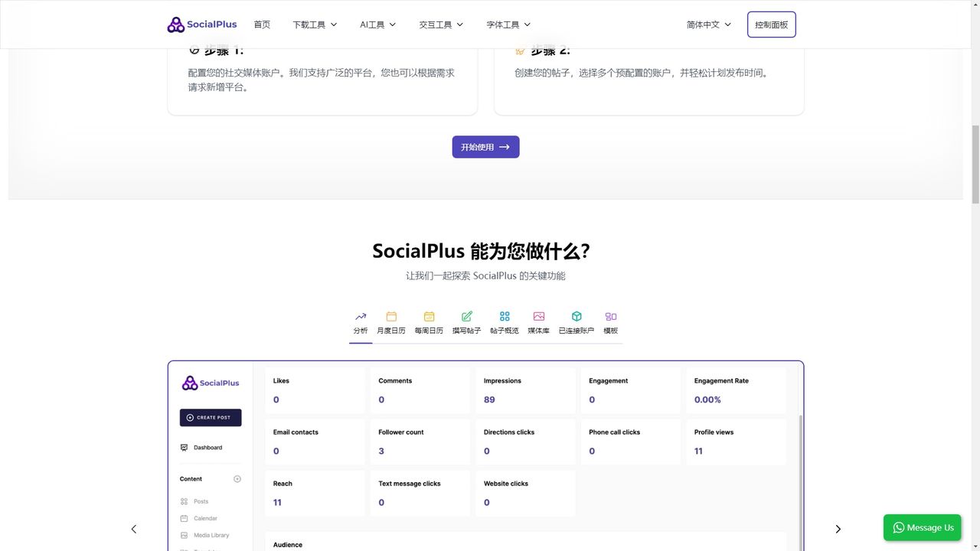Click the Impressions value 89
The width and height of the screenshot is (980, 551).
tap(489, 399)
